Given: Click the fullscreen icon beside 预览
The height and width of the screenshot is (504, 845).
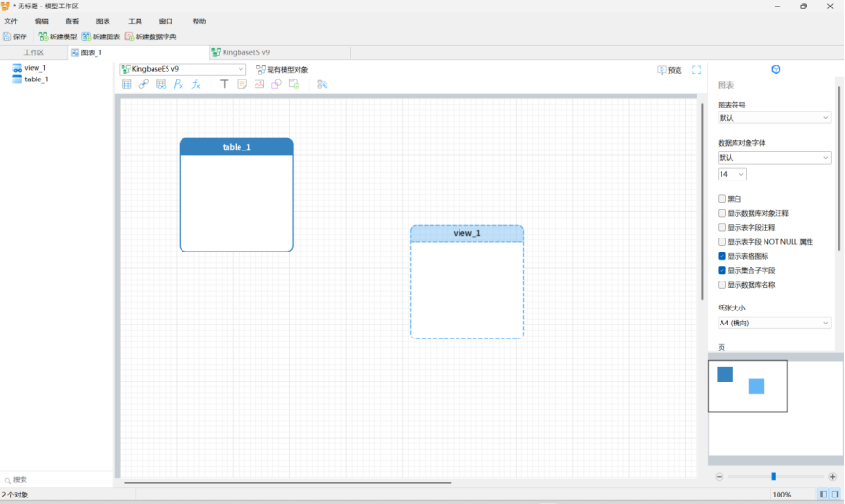Looking at the screenshot, I should coord(696,70).
